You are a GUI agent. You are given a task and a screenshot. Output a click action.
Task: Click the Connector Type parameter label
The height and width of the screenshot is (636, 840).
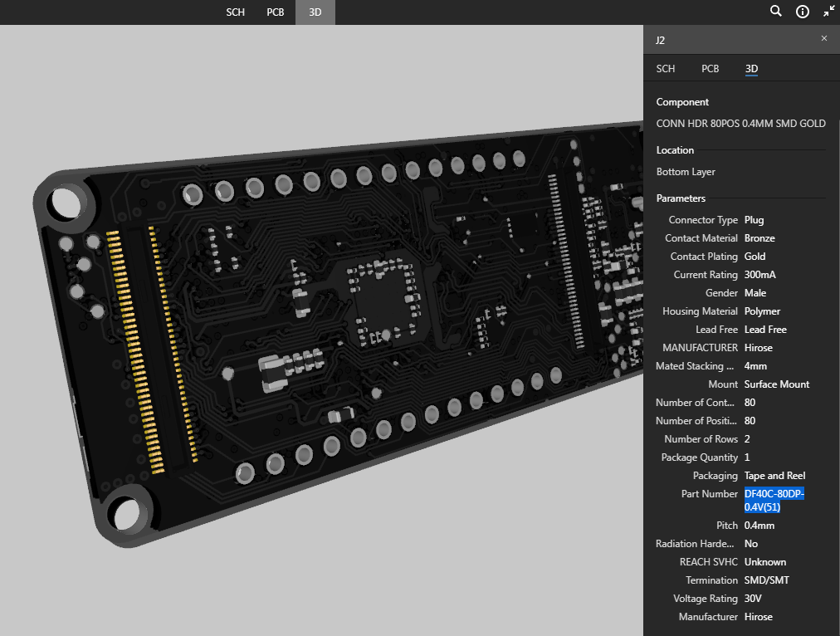pos(703,220)
